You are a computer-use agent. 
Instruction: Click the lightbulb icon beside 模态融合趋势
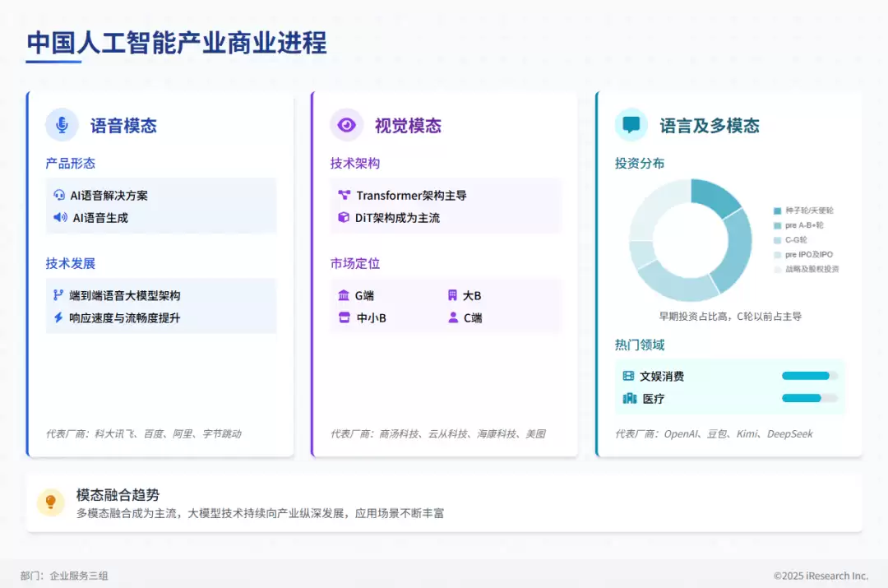(x=50, y=502)
